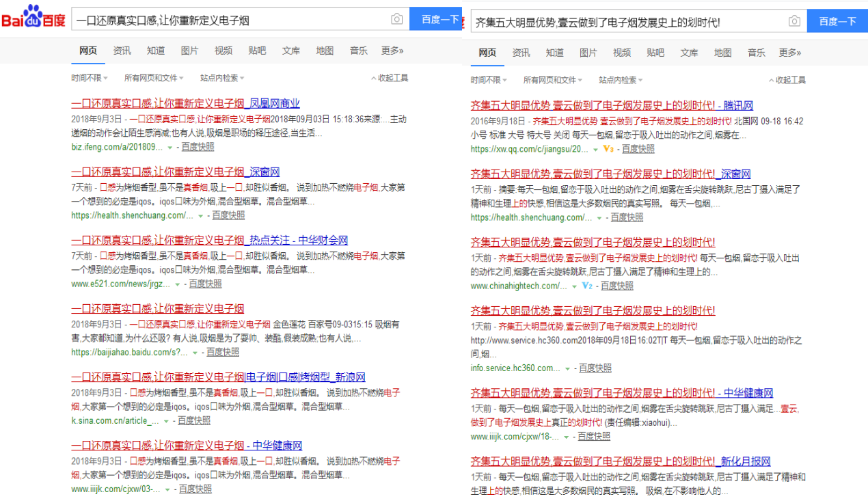
Task: Expand 站点内检索 filter on 一口还原 results page
Action: 222,78
